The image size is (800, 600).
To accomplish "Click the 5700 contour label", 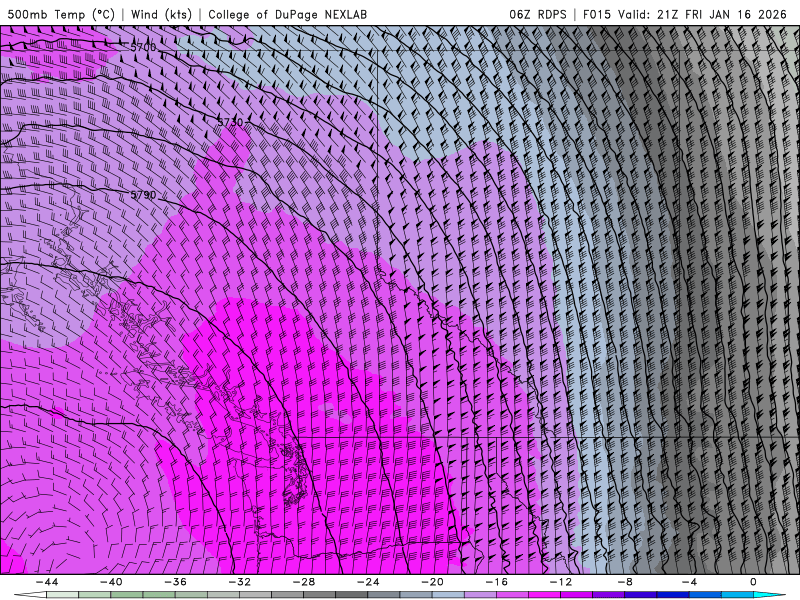I will point(143,47).
